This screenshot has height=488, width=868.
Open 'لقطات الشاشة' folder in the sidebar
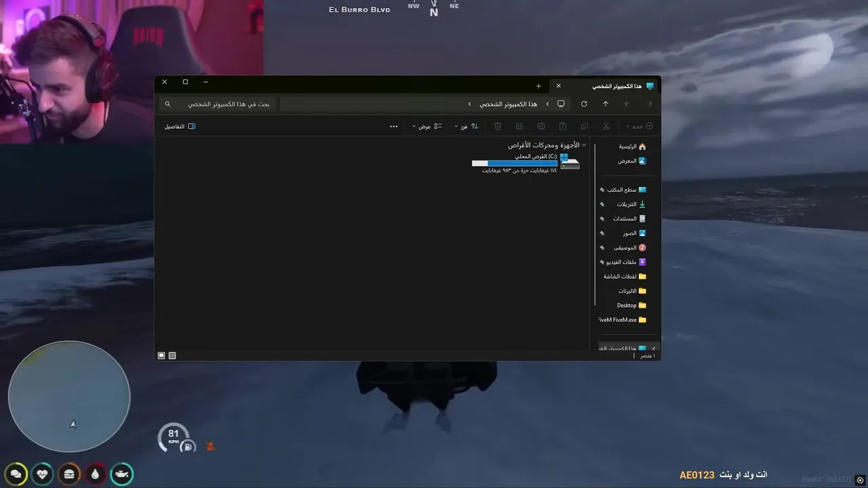tap(625, 277)
